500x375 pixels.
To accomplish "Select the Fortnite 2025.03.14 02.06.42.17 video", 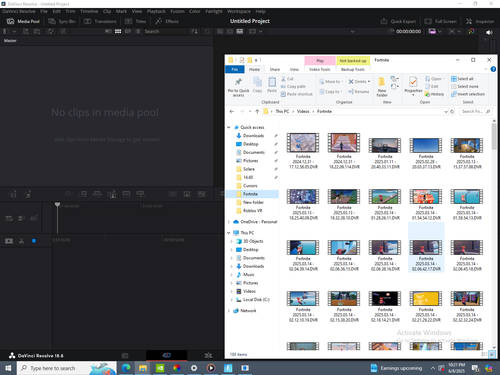I will 426,256.
